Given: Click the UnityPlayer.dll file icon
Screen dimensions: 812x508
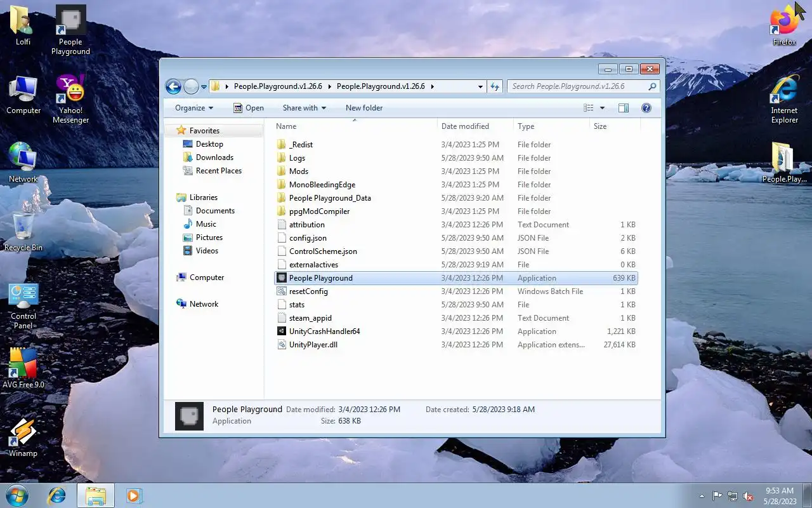Looking at the screenshot, I should click(282, 345).
